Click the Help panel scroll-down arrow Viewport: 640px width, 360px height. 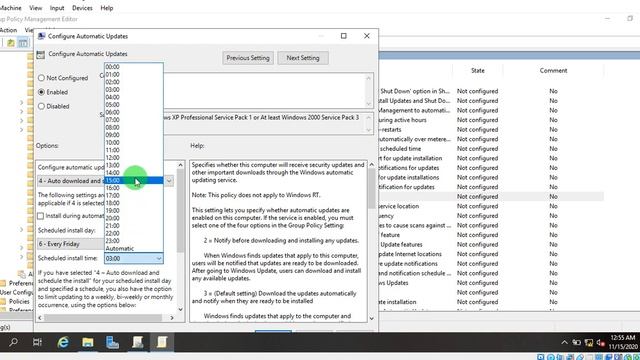[x=371, y=318]
